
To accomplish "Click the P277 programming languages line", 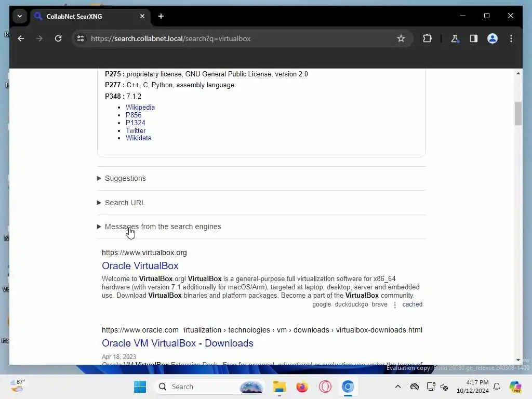I will pos(170,85).
